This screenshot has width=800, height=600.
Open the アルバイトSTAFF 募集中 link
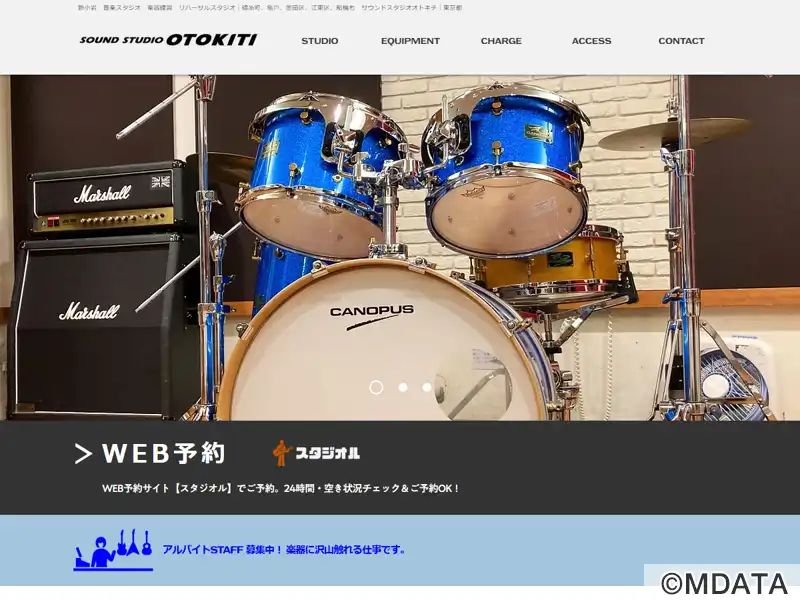(284, 550)
